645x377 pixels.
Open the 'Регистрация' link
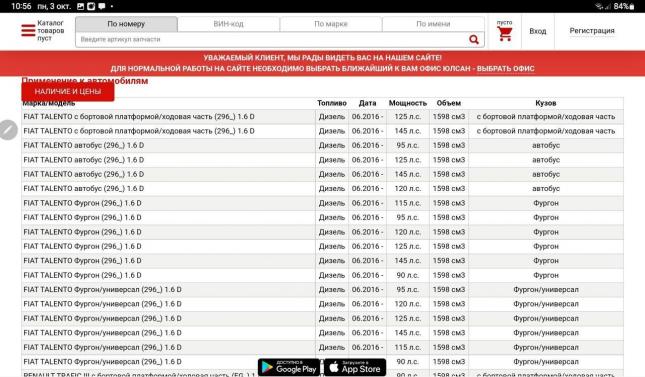(x=592, y=30)
